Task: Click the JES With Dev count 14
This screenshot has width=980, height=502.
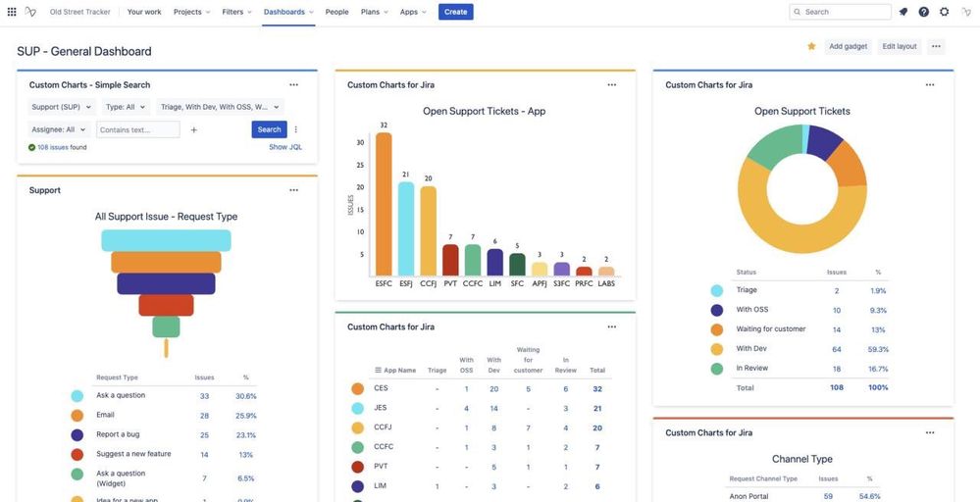Action: pos(493,408)
